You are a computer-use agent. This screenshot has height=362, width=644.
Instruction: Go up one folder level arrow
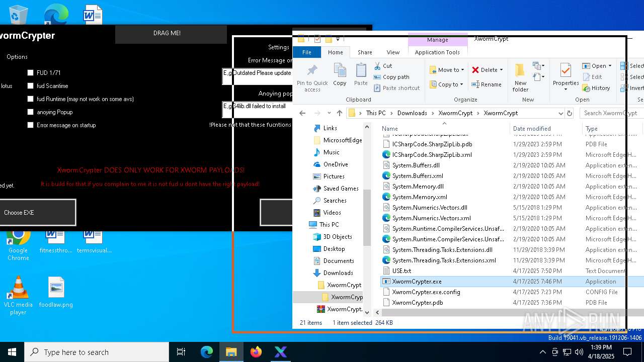click(x=340, y=113)
